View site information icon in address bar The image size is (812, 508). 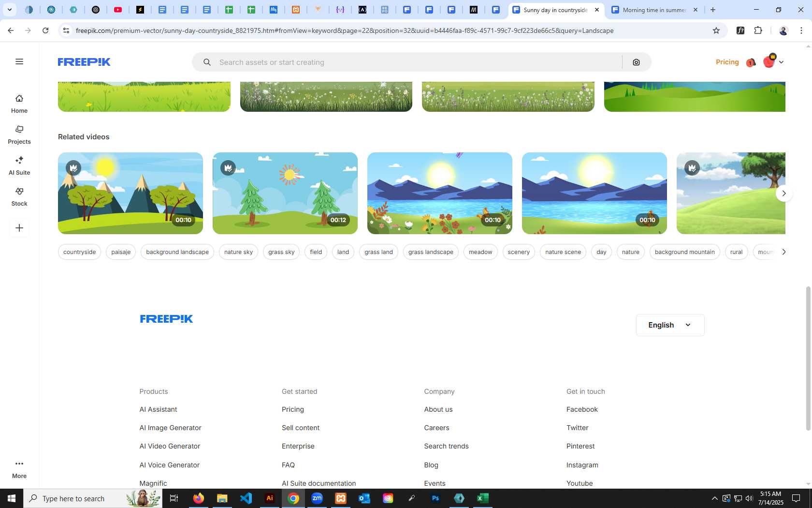(x=66, y=30)
